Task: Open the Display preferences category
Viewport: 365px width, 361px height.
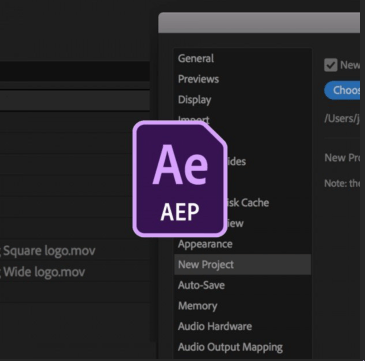Action: click(195, 100)
